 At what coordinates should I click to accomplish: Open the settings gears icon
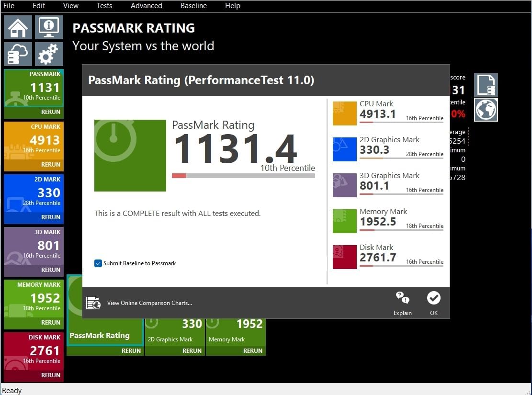coord(49,54)
